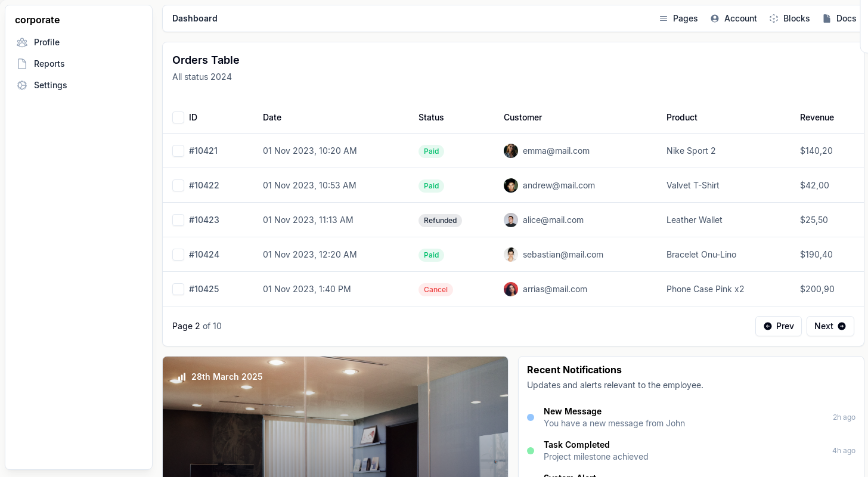Click the arrias@mail.com avatar
The height and width of the screenshot is (477, 868).
coord(511,289)
